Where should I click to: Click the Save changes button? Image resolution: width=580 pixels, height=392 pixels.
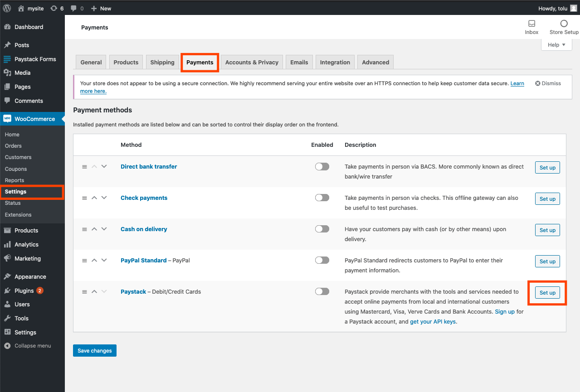[x=94, y=350]
